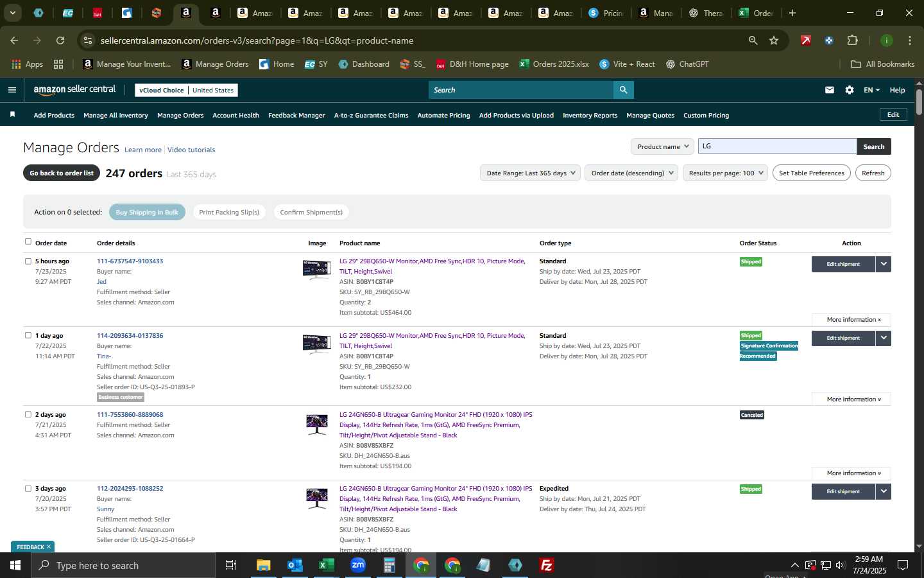Click the Amazon Seller Central logo
The image size is (924, 578).
[74, 90]
